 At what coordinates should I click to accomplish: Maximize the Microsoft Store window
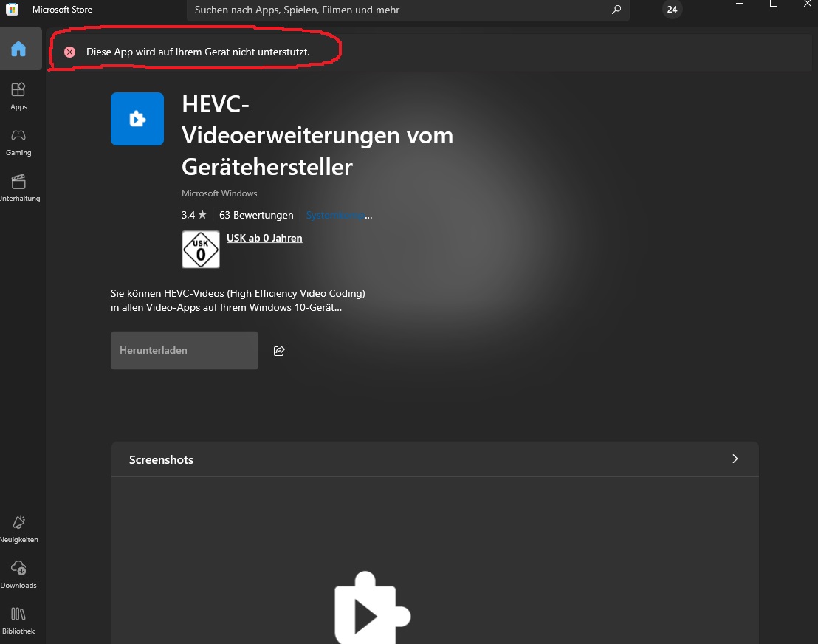point(774,4)
